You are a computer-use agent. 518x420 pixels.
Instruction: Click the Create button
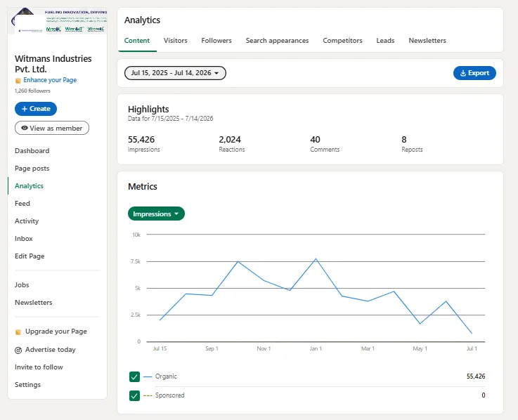tap(36, 109)
